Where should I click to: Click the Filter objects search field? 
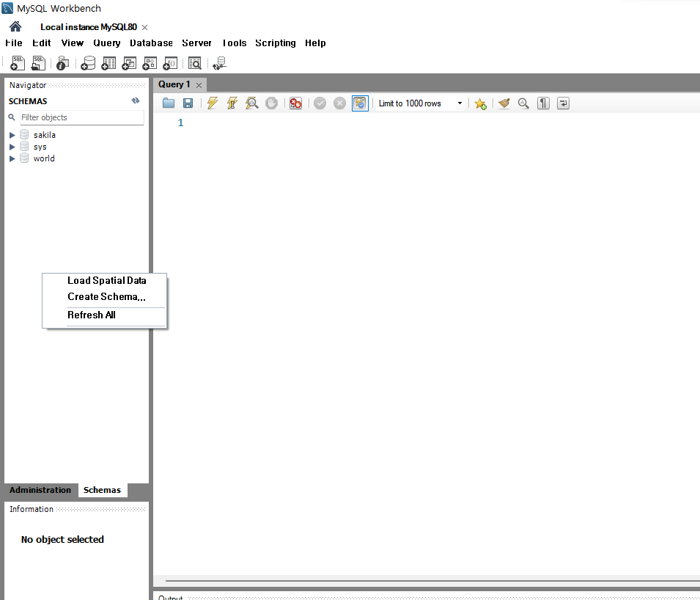(x=82, y=117)
